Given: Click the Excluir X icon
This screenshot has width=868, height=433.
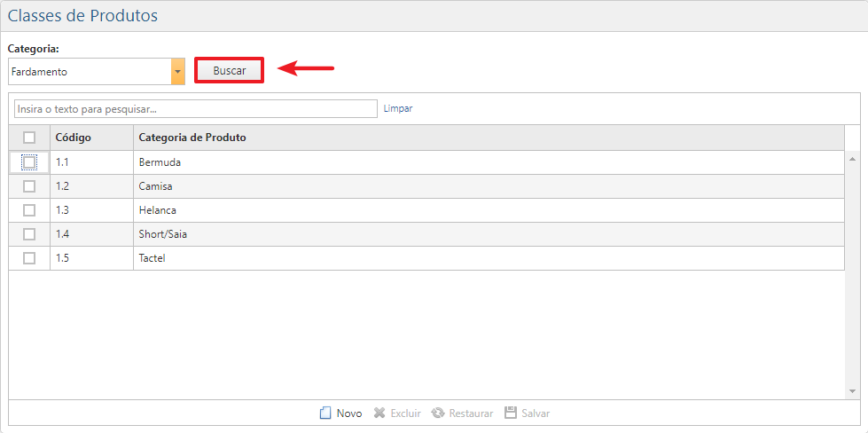Looking at the screenshot, I should click(x=379, y=413).
